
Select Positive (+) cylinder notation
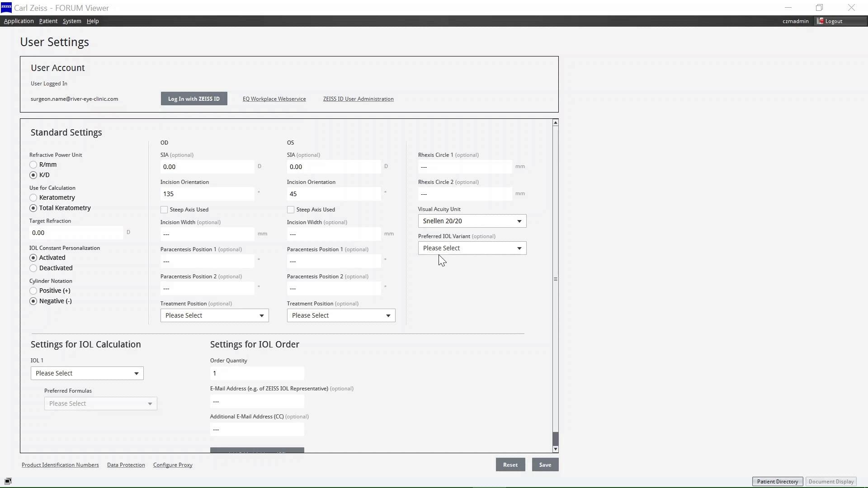tap(33, 291)
